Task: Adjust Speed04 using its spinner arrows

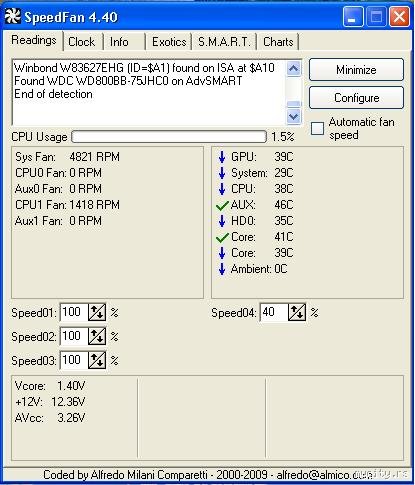Action: 297,312
